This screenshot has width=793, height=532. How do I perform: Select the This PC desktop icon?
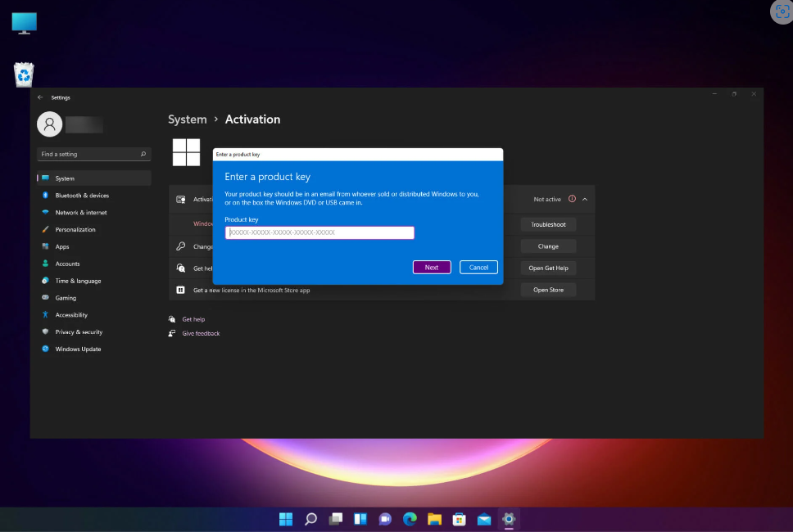pos(25,23)
